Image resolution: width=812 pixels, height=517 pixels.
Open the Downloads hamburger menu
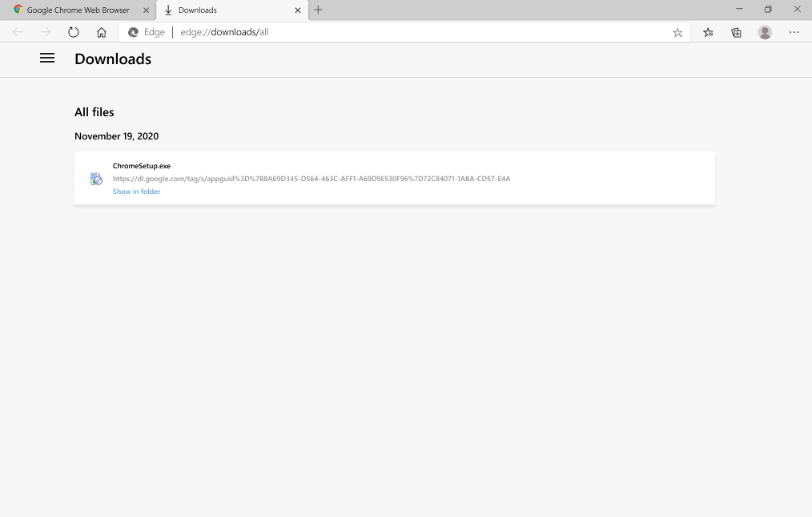click(47, 59)
